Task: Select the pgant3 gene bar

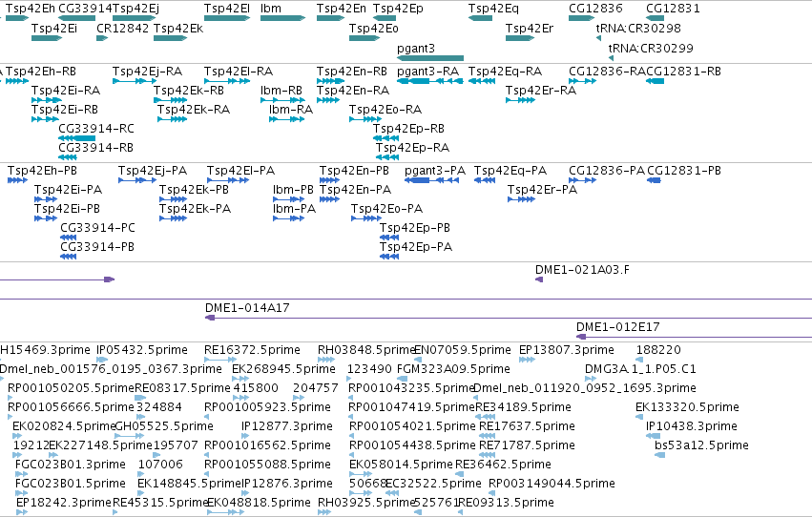Action: coord(429,58)
